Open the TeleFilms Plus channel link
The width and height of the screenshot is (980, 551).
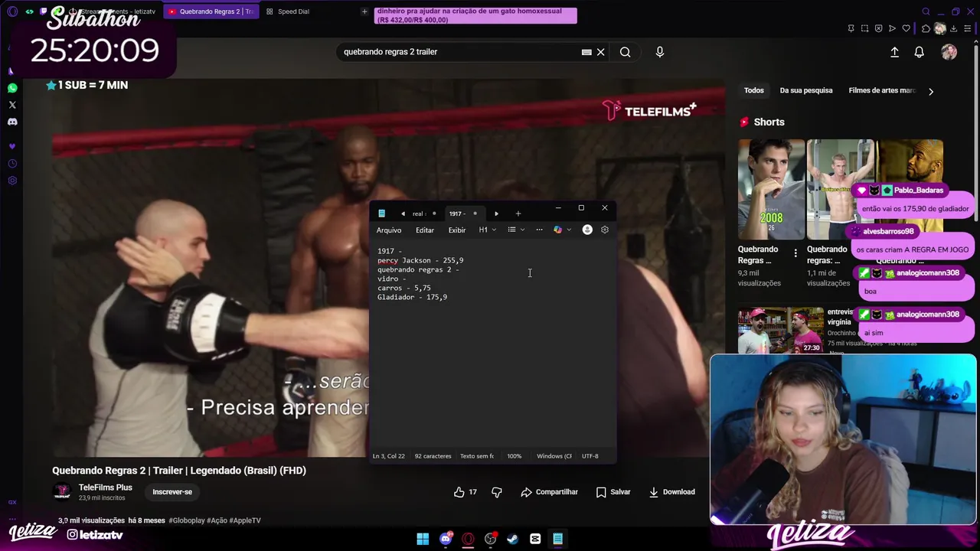click(106, 487)
